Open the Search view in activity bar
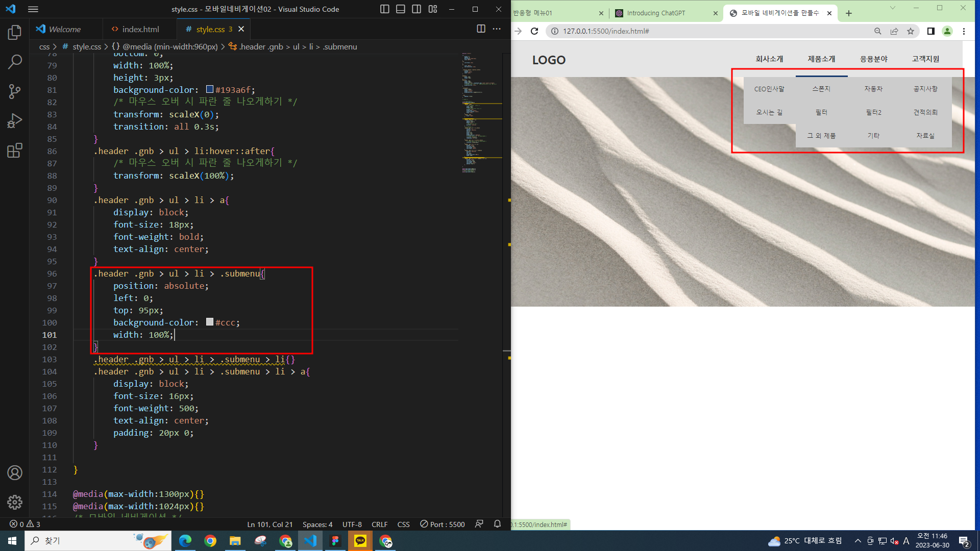Viewport: 980px width, 551px height. coord(15,62)
